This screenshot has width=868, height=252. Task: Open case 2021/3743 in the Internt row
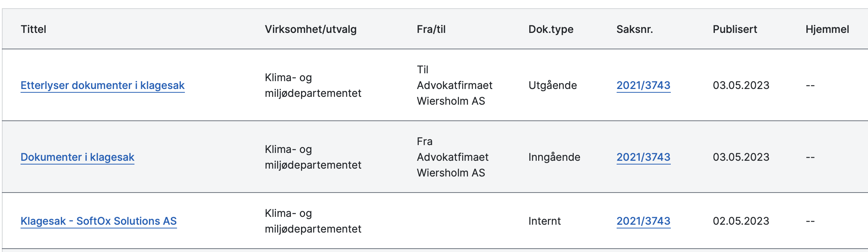point(643,221)
